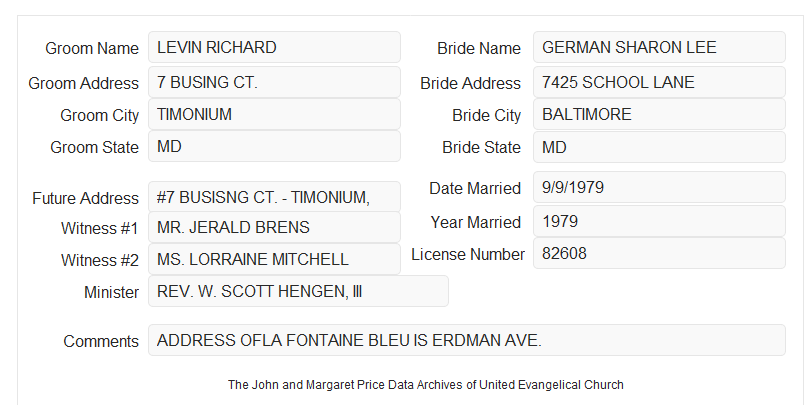The height and width of the screenshot is (405, 805).
Task: Click the Data Archives footer text
Action: [x=426, y=384]
